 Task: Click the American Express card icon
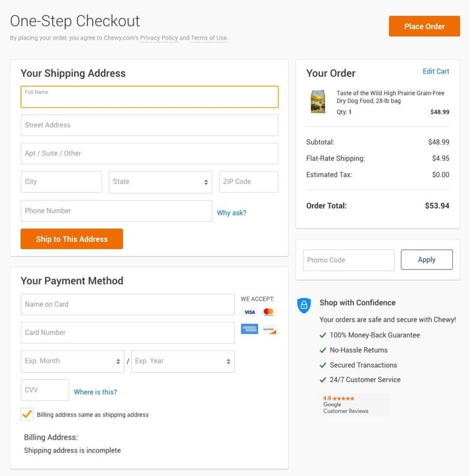[x=250, y=329]
